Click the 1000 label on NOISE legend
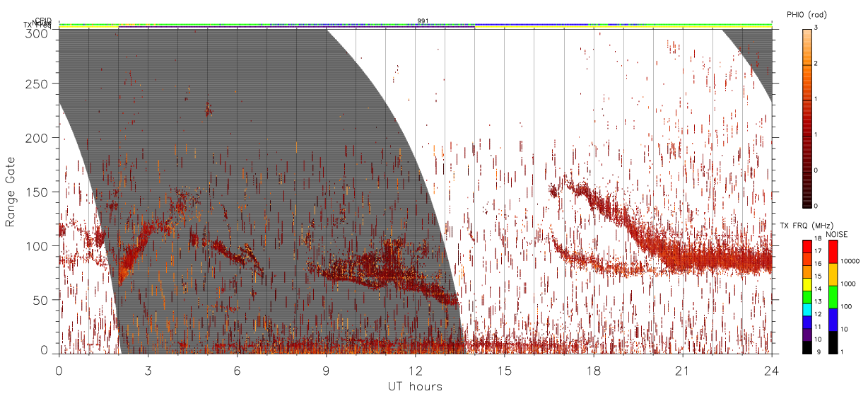This screenshot has height=401, width=868. coord(848,284)
